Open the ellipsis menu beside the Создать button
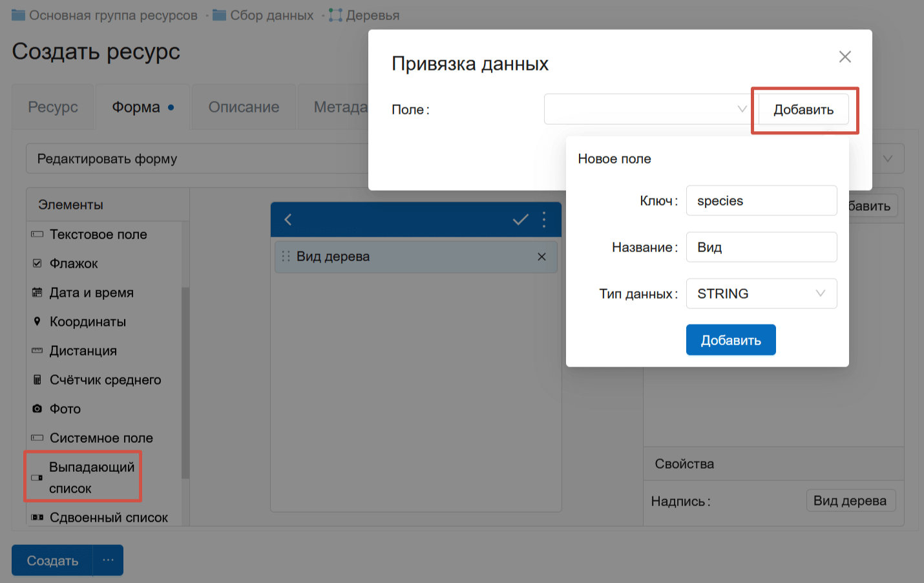The width and height of the screenshot is (924, 583). pyautogui.click(x=108, y=560)
